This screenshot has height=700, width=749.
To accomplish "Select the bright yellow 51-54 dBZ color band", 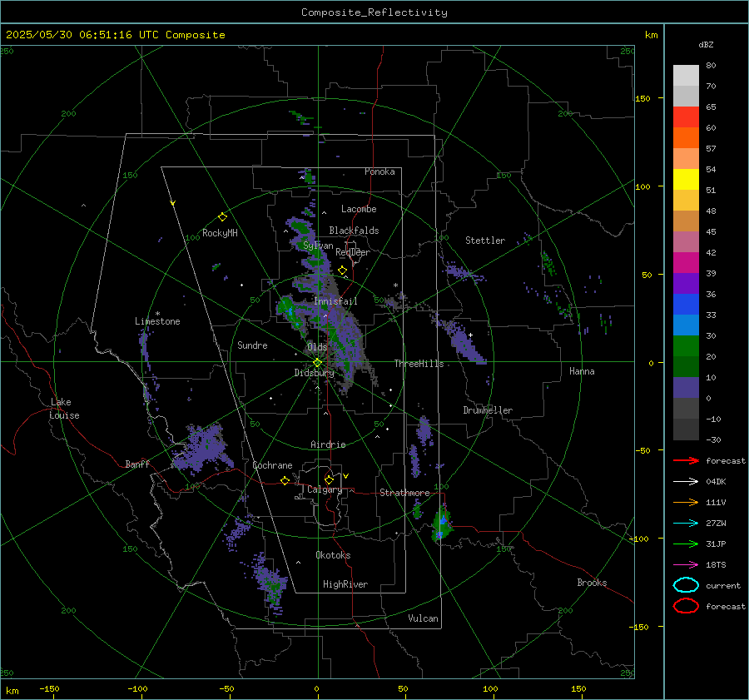I will 686,180.
